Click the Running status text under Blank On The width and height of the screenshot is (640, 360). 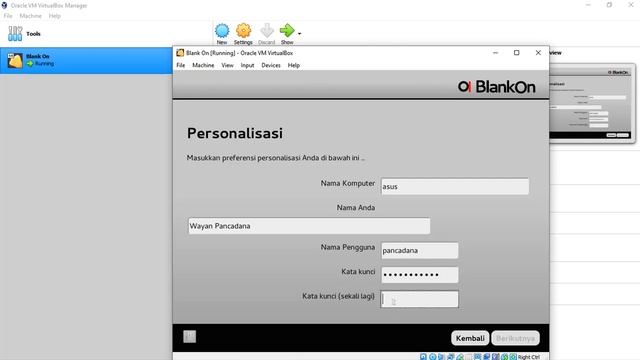tap(44, 64)
